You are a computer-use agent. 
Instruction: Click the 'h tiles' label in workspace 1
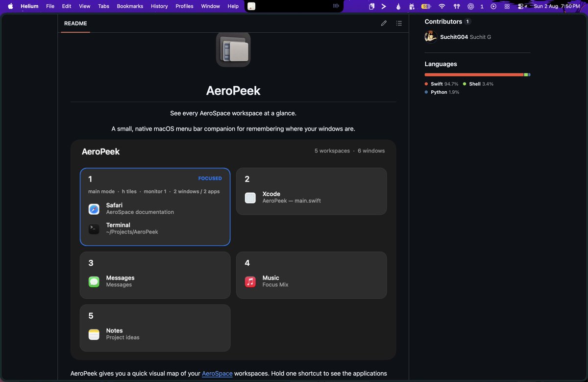pos(129,192)
